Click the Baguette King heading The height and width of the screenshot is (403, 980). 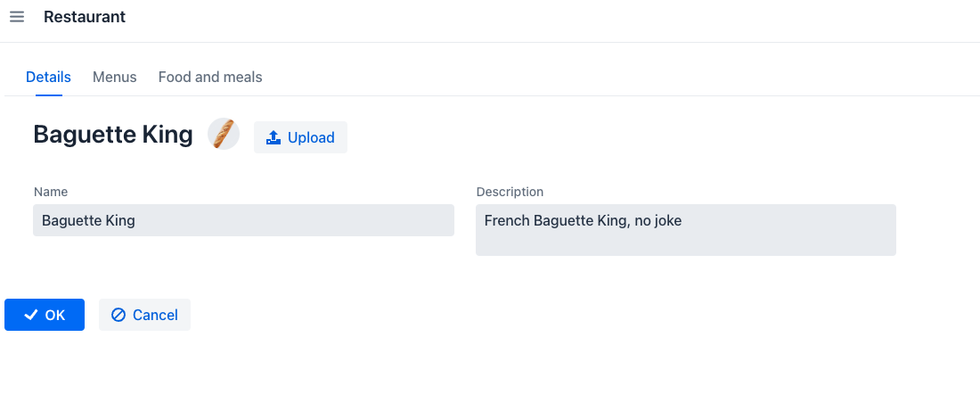click(113, 135)
